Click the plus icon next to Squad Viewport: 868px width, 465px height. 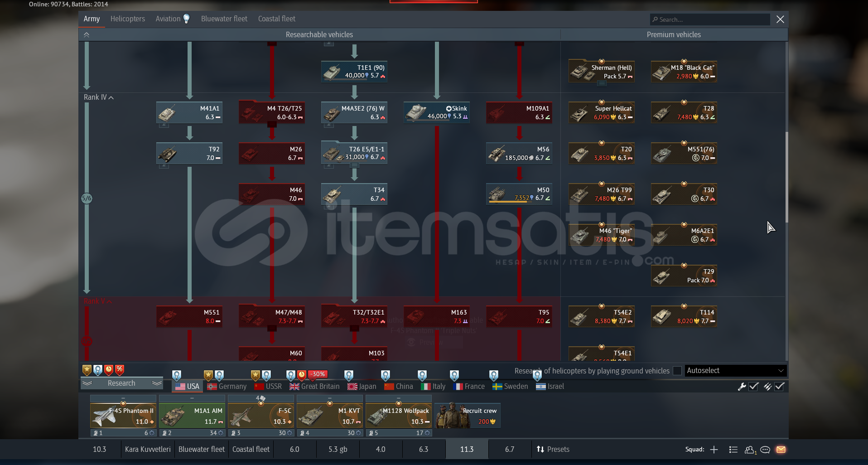[x=714, y=450]
